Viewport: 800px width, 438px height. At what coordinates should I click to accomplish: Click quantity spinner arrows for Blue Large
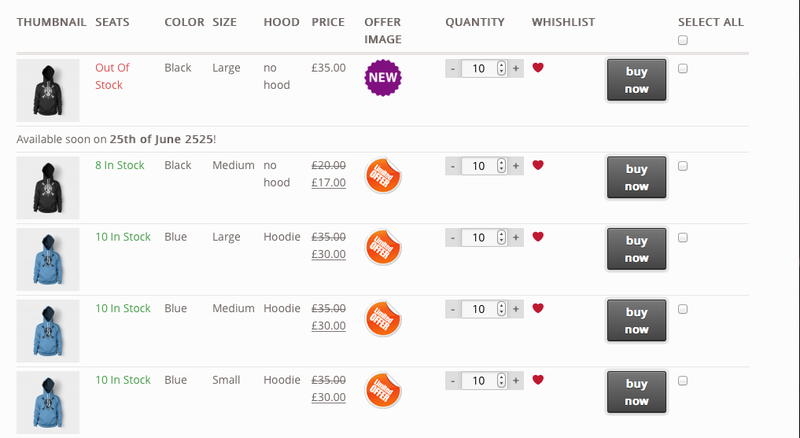502,237
